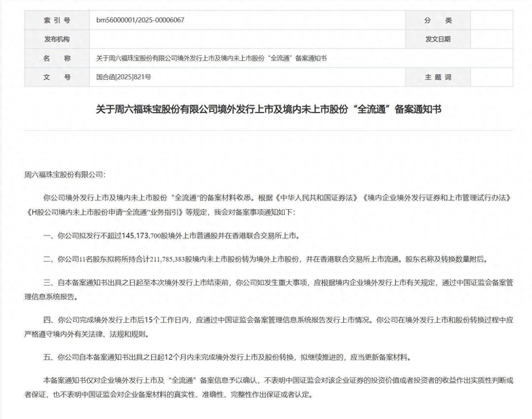This screenshot has width=532, height=419.
Task: Click item 一 about 145,173,700 shares
Action: tap(171, 236)
